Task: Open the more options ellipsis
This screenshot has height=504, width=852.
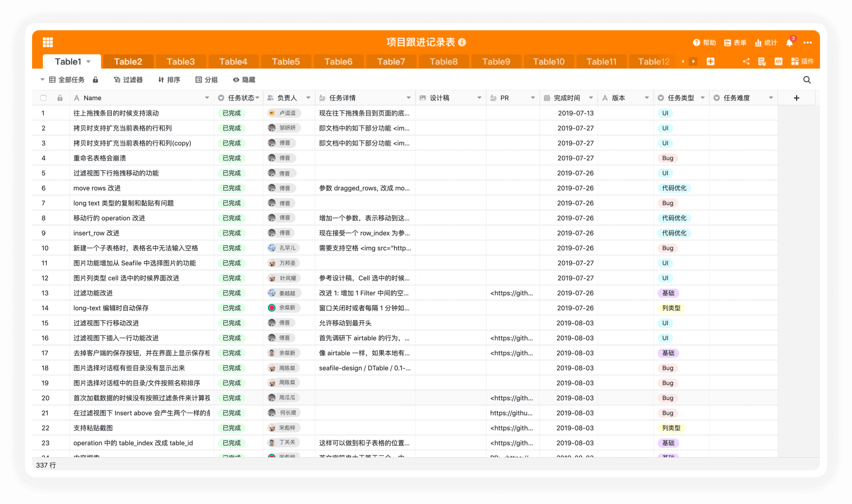Action: tap(807, 43)
